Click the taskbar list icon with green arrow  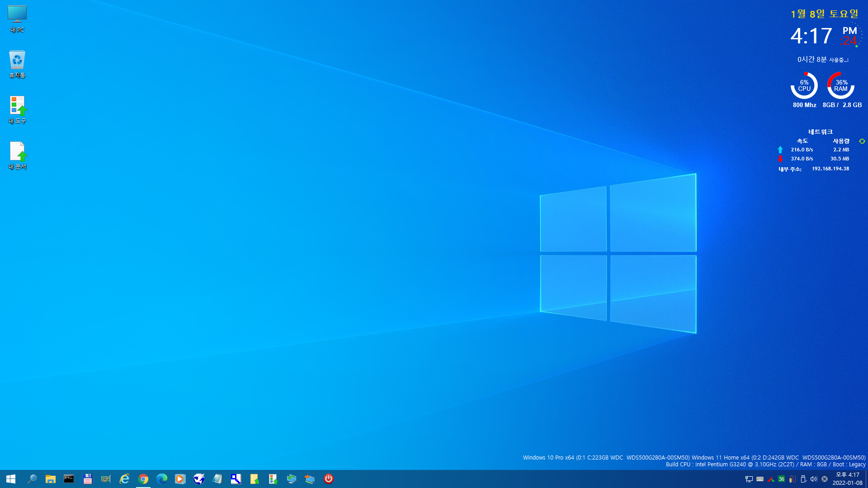point(273,479)
